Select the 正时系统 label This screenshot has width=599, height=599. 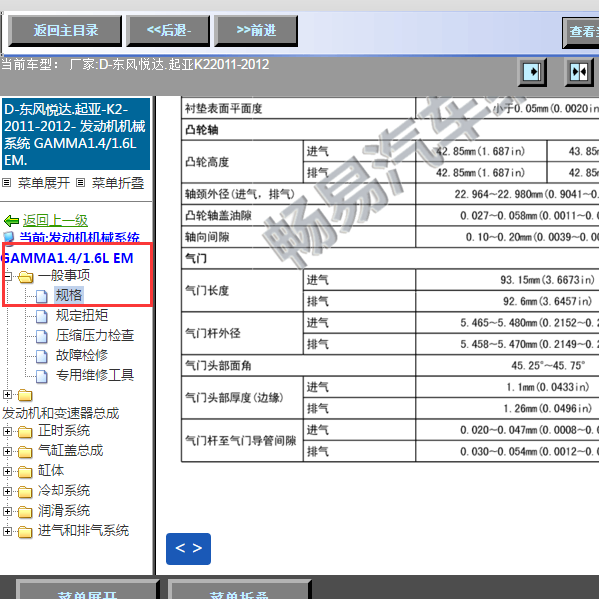click(x=64, y=431)
